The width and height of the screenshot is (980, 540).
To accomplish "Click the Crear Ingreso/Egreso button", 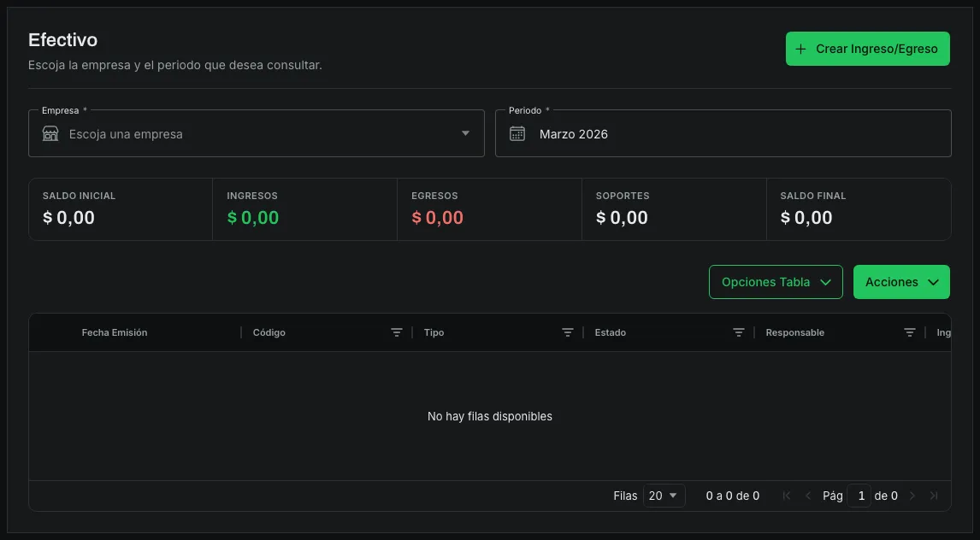I will tap(867, 49).
